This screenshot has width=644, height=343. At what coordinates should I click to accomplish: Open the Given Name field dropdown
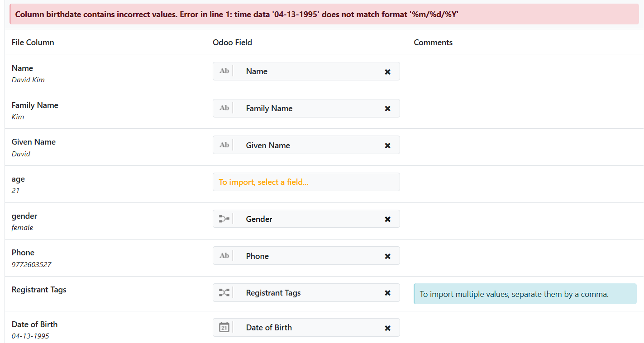308,146
